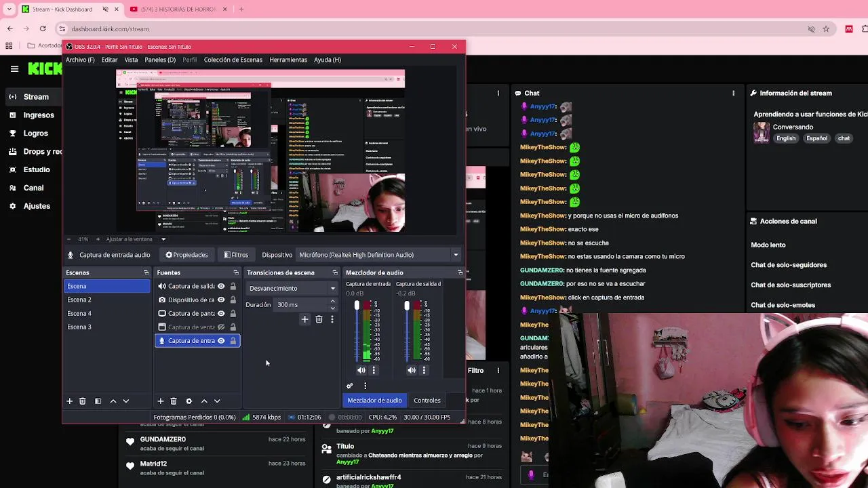Move scene up in Escenas panel
Viewport: 868px width, 488px height.
click(x=113, y=401)
